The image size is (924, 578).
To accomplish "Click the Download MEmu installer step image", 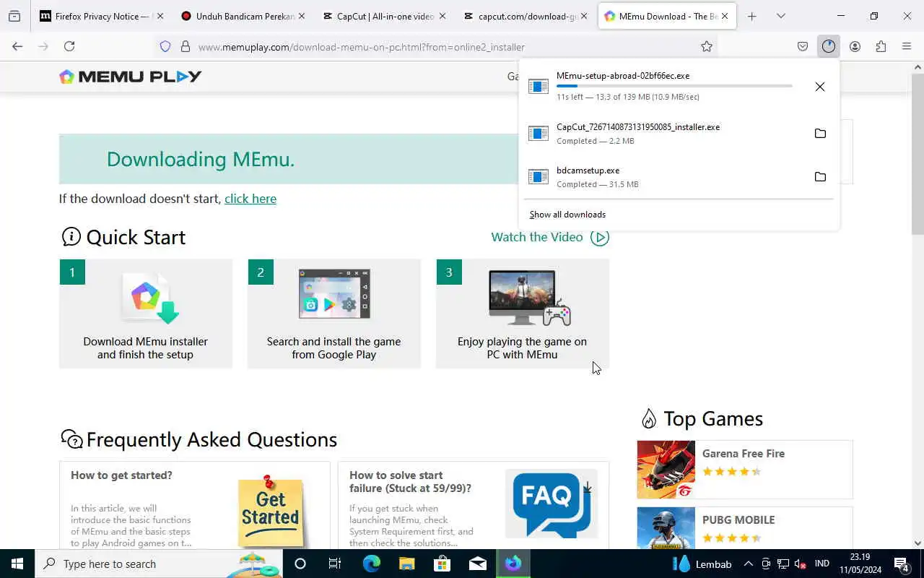I will click(x=151, y=297).
